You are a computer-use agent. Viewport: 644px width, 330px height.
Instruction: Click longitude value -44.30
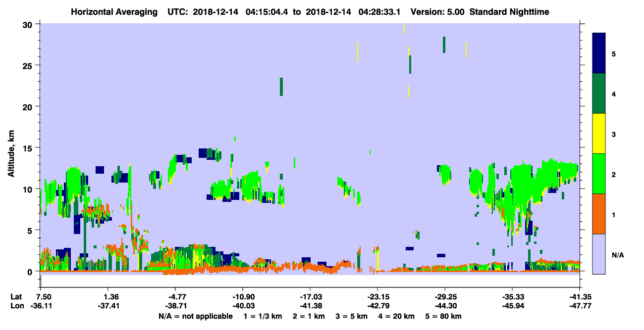point(444,306)
